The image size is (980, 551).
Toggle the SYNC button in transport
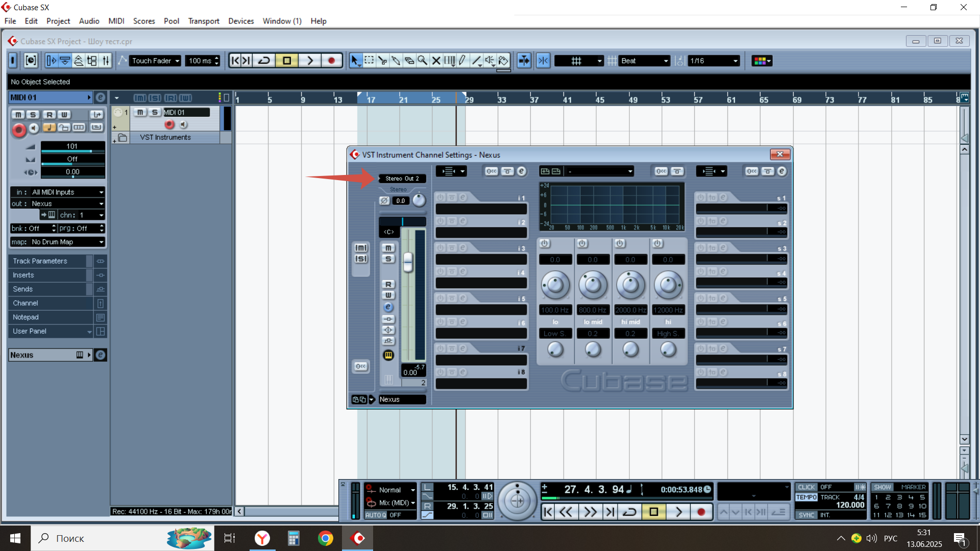coord(806,515)
